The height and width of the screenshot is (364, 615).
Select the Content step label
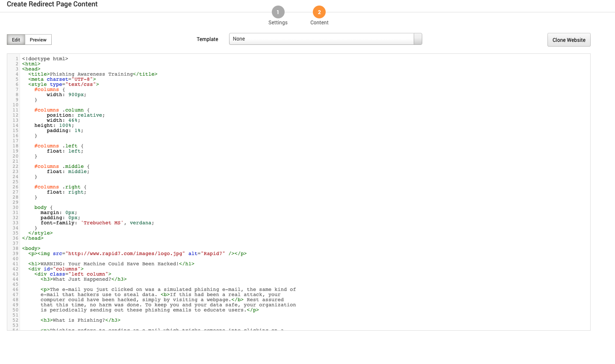pos(319,23)
